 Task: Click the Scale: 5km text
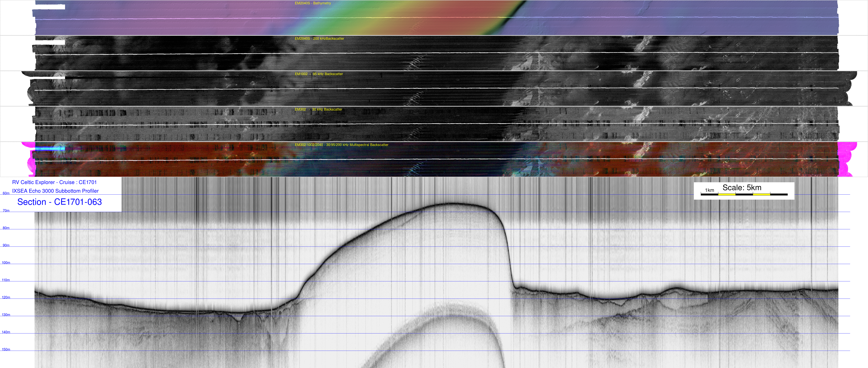(742, 187)
